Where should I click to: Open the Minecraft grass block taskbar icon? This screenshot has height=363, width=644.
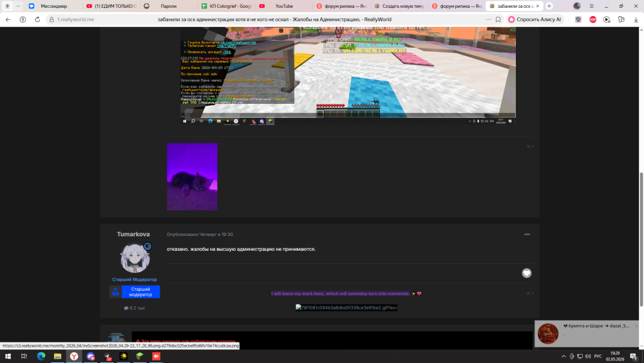click(x=140, y=357)
